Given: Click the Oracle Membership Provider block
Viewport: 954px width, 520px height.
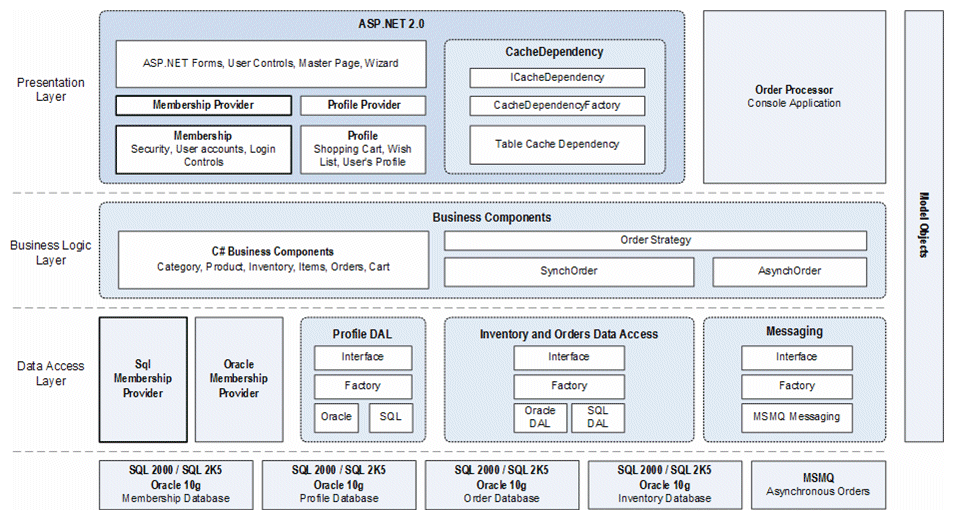Looking at the screenshot, I should click(x=238, y=379).
